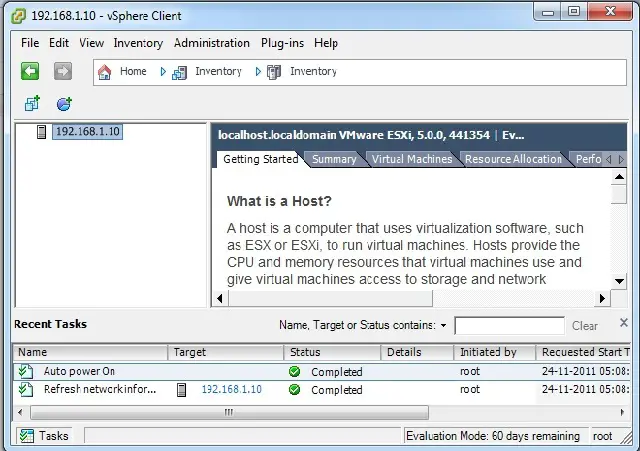Expand the arrow after Home breadcrumb
The image size is (640, 451).
(x=163, y=72)
